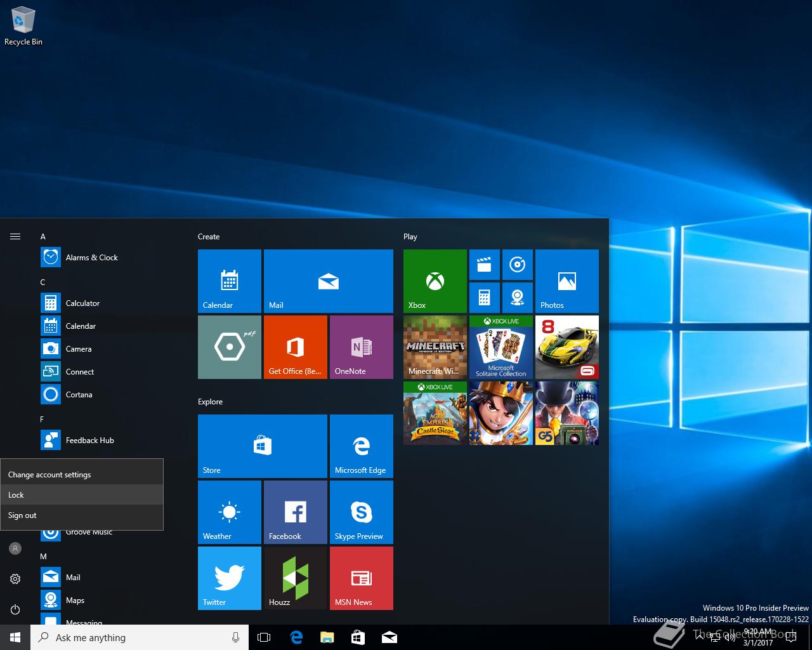Open File Explorer from the taskbar
Viewport: 812px width, 650px height.
(327, 637)
